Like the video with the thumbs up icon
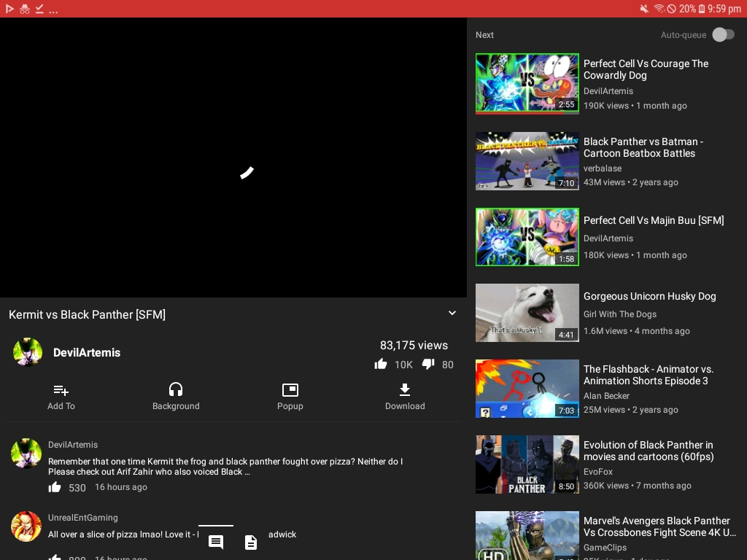Image resolution: width=747 pixels, height=560 pixels. [x=381, y=364]
